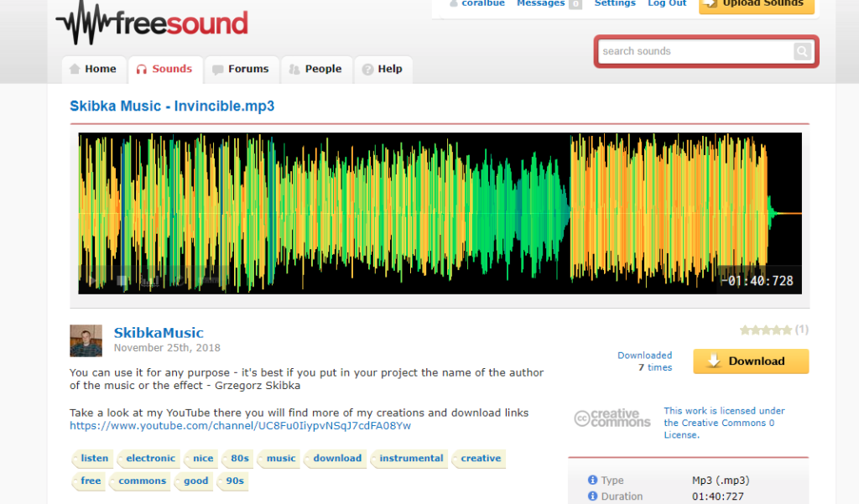Open the Help tab
Image resolution: width=859 pixels, height=504 pixels.
383,70
